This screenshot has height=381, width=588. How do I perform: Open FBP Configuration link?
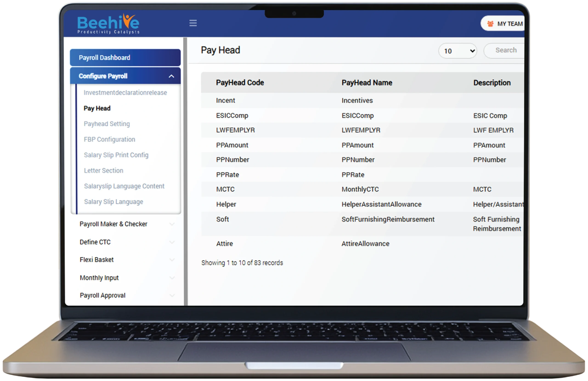point(109,139)
